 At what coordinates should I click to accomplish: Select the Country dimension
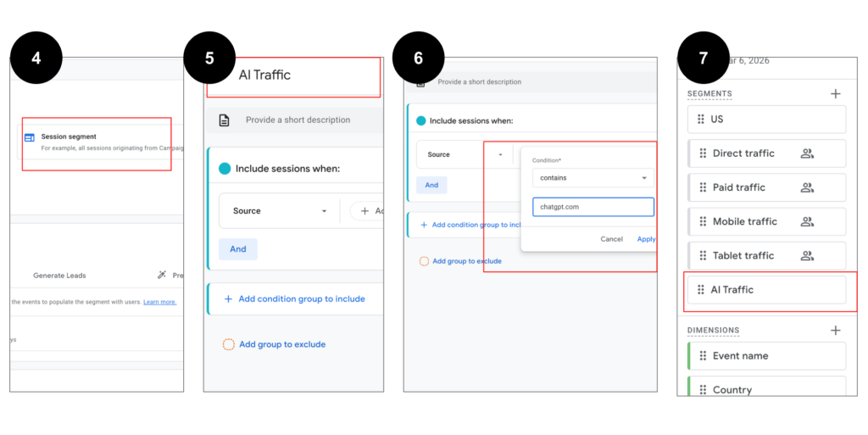[x=766, y=387]
